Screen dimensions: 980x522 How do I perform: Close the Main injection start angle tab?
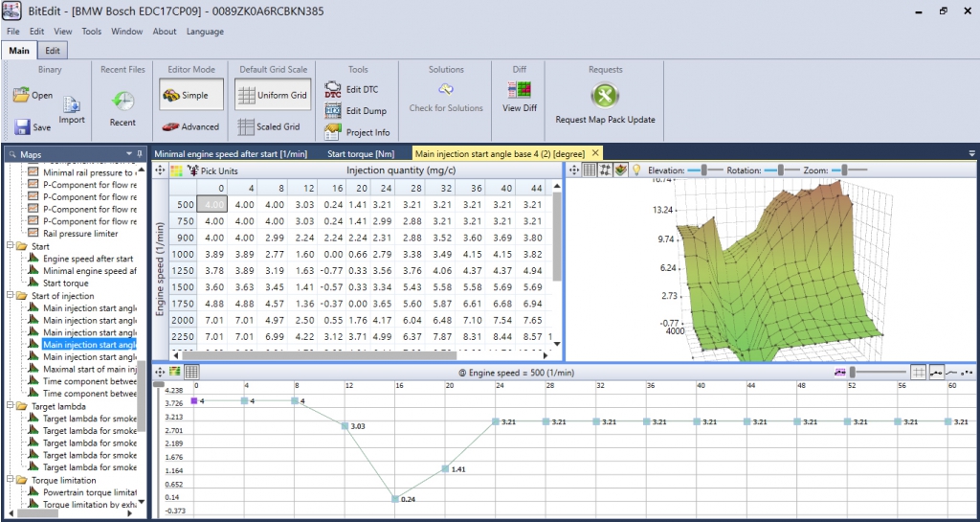[x=595, y=152]
